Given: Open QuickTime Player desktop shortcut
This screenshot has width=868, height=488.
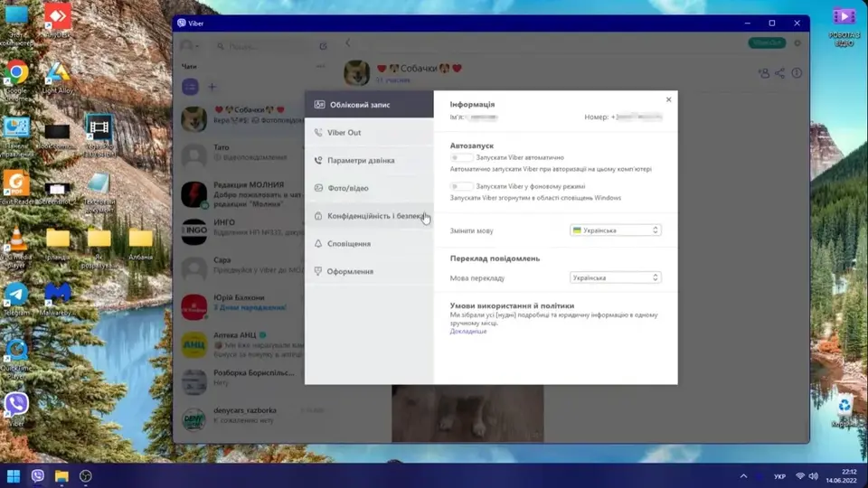Looking at the screenshot, I should (16, 359).
